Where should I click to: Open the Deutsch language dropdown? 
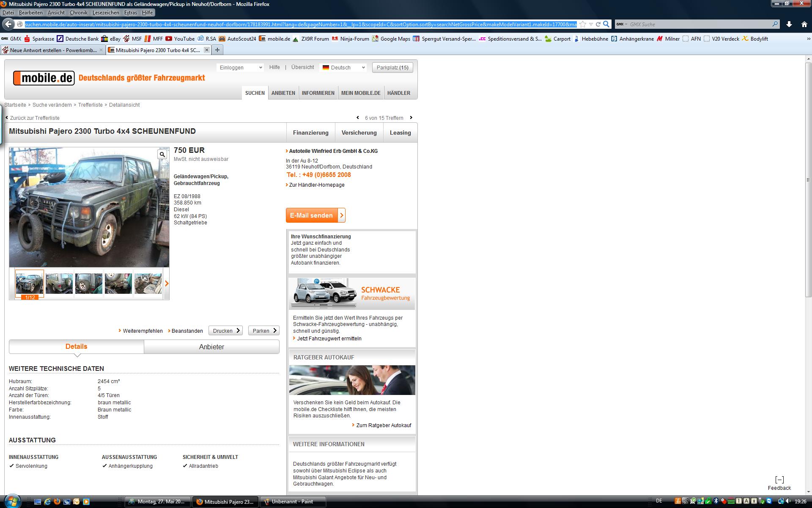[x=343, y=68]
